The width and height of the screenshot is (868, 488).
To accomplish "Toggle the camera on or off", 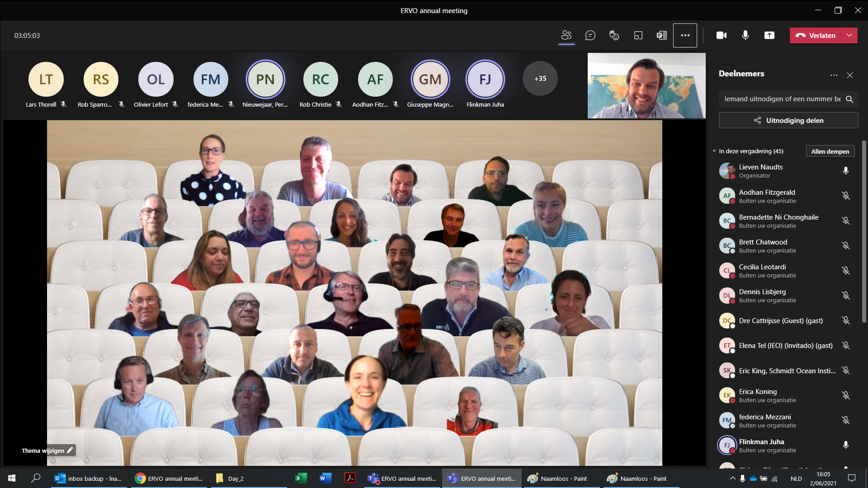I will pos(722,35).
